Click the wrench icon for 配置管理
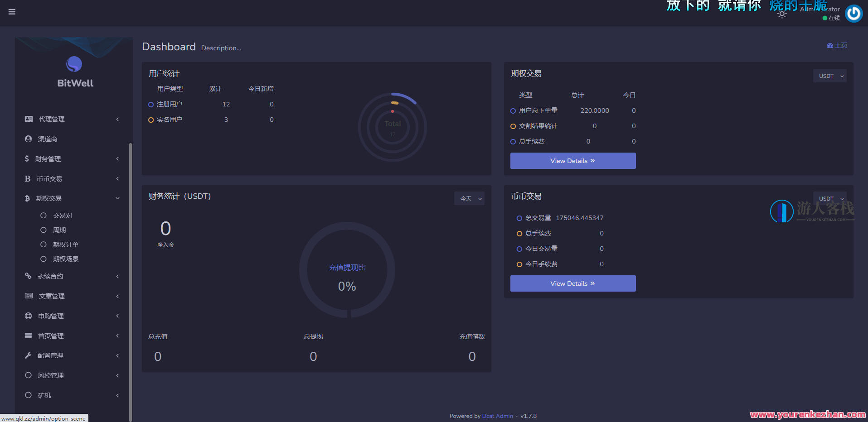 [x=28, y=355]
